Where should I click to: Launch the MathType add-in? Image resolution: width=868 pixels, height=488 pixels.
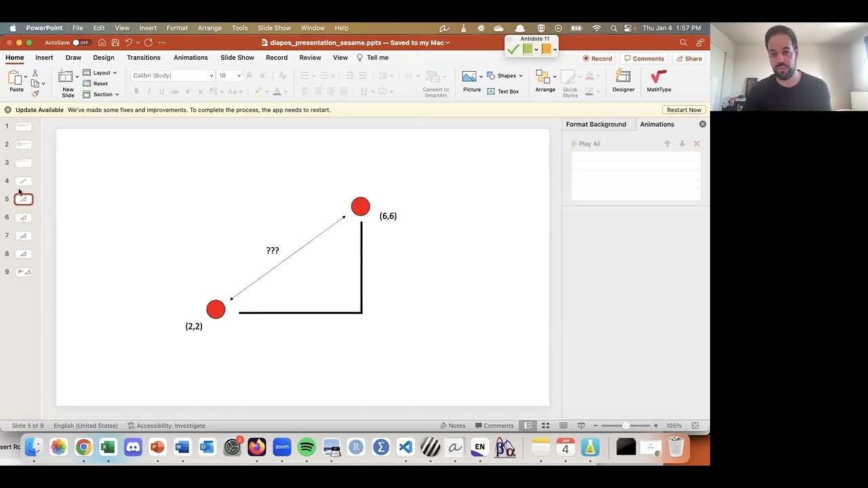(658, 81)
